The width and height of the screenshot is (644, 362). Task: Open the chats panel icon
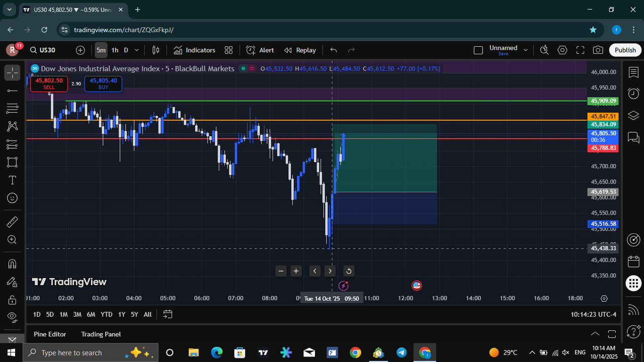(x=633, y=137)
